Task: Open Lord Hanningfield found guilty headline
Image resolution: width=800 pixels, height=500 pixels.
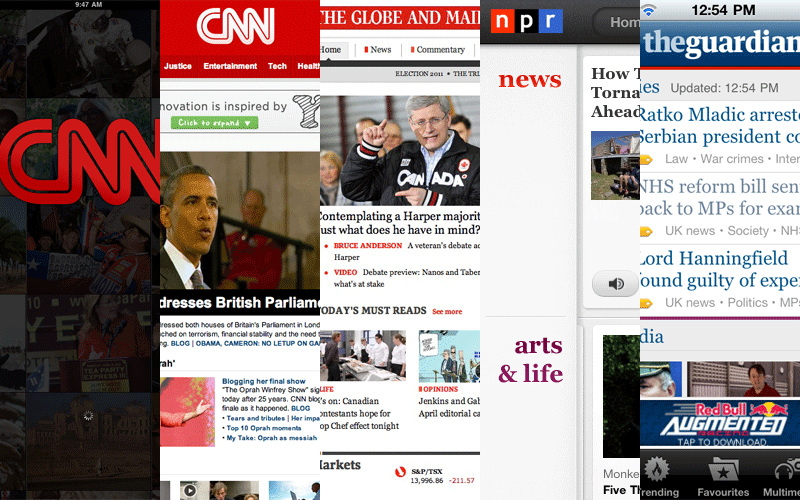Action: (x=720, y=269)
